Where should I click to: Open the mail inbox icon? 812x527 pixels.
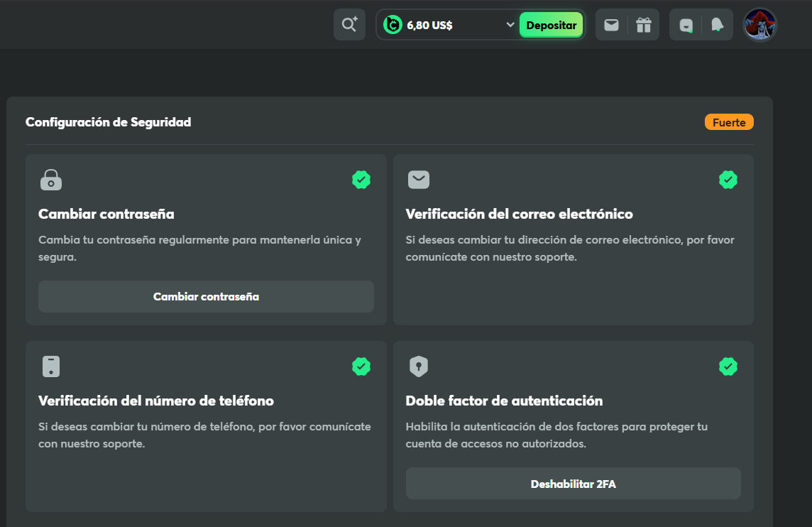[x=611, y=25]
